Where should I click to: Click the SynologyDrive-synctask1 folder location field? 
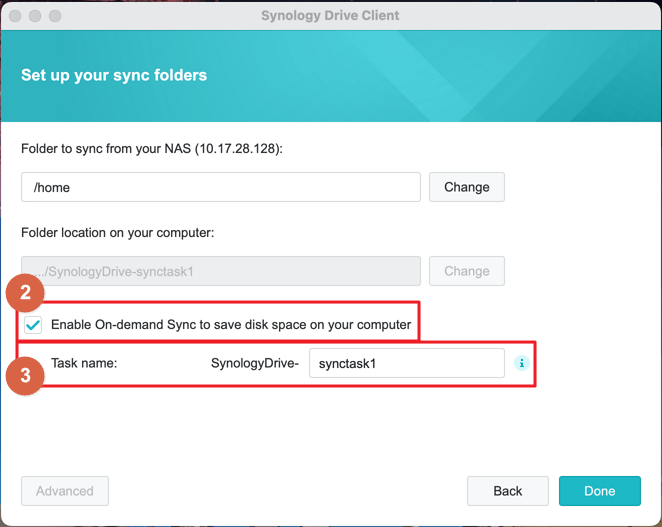[220, 271]
